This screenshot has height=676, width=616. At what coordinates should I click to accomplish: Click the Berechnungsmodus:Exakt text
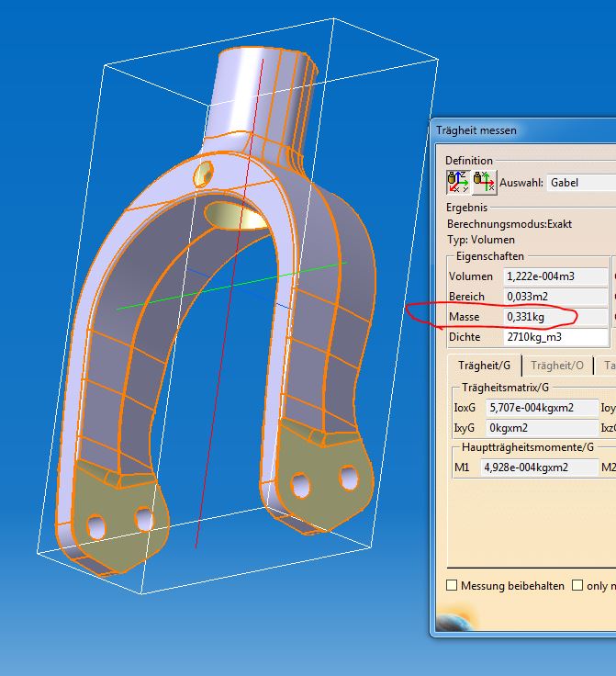(x=510, y=224)
